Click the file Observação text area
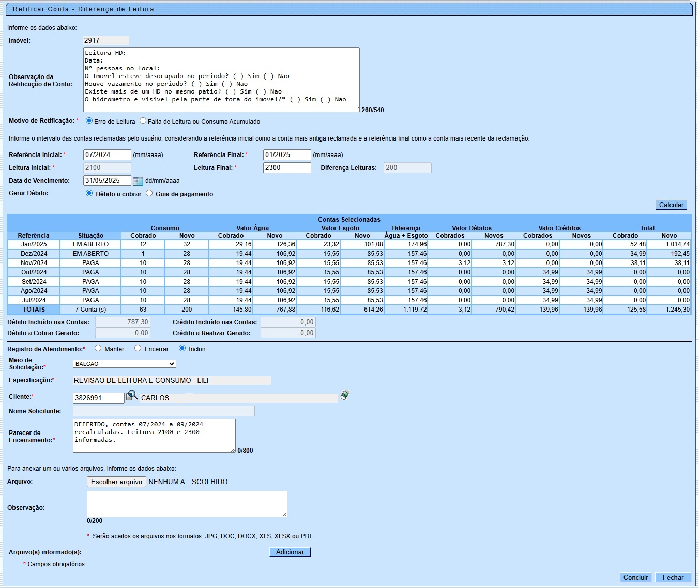 [187, 504]
